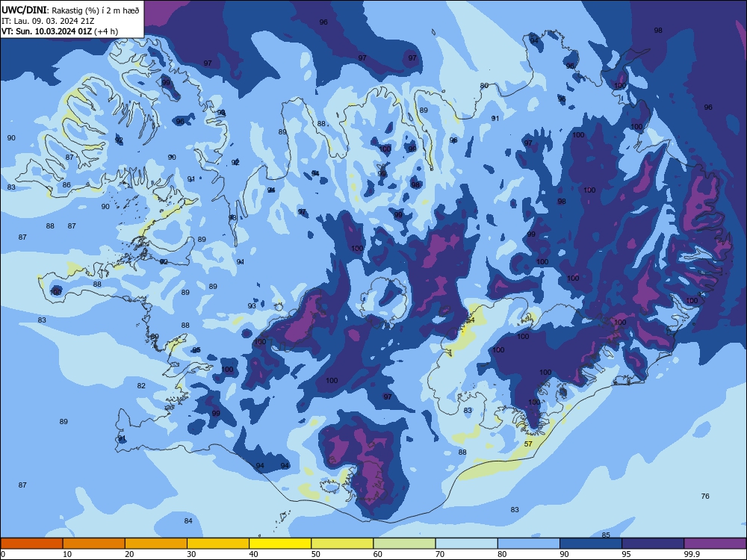Click the 'UWC/DINI' title text

[24, 10]
